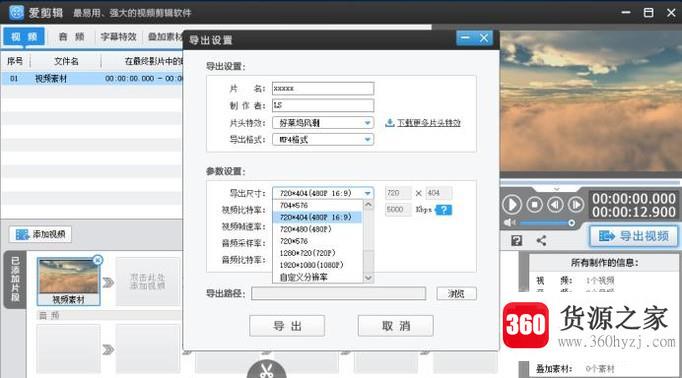
Task: Click the empty add-video placeholder slot
Action: (147, 281)
